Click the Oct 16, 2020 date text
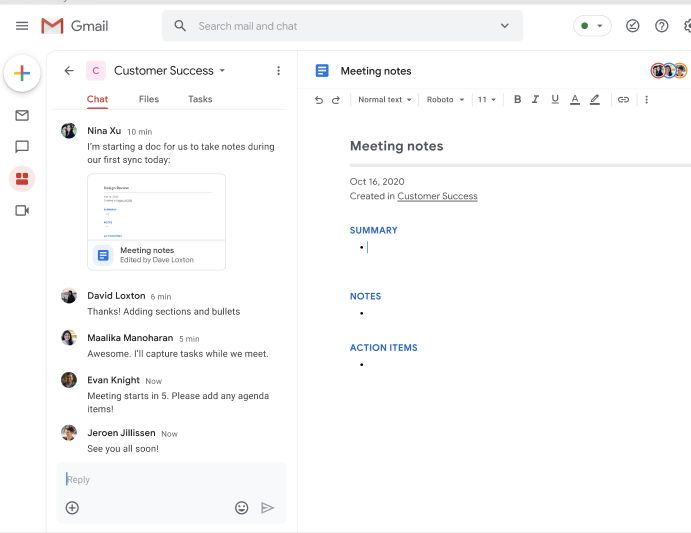 coord(377,181)
